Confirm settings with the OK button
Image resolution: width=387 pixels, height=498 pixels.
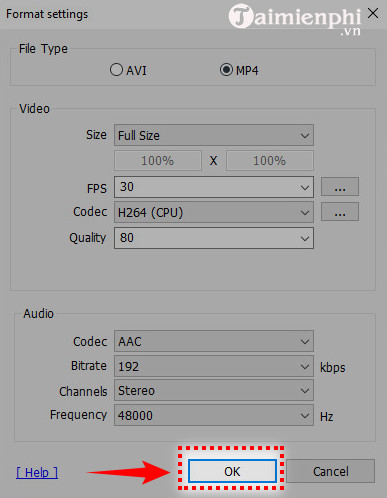tap(232, 471)
